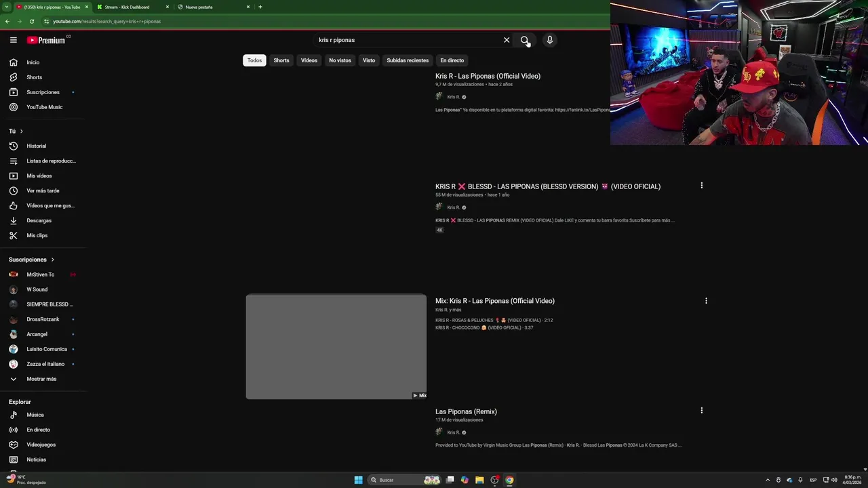Click the Mix playlist thumbnail
Viewport: 868px width, 488px height.
(336, 346)
